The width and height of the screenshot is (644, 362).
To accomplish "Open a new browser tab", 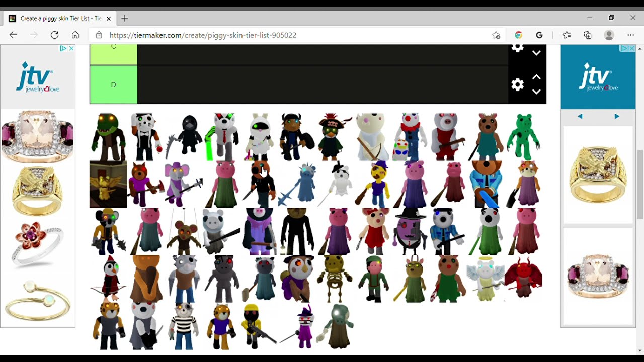I will pos(125,18).
